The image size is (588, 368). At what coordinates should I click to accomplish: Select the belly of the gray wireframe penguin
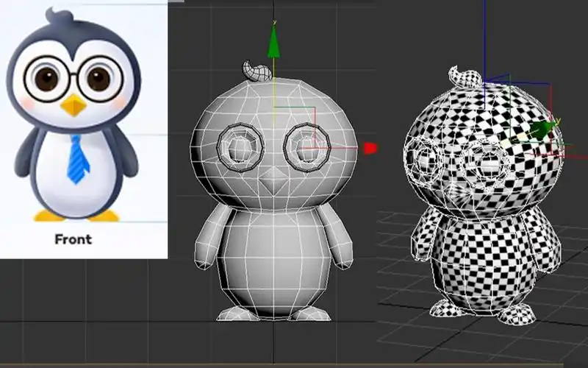pyautogui.click(x=273, y=263)
